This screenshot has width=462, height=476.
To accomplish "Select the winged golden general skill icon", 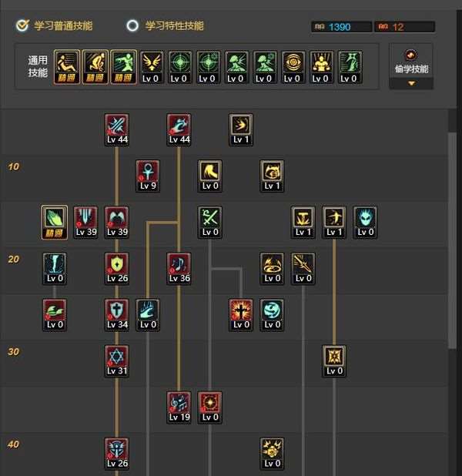I will coord(151,67).
